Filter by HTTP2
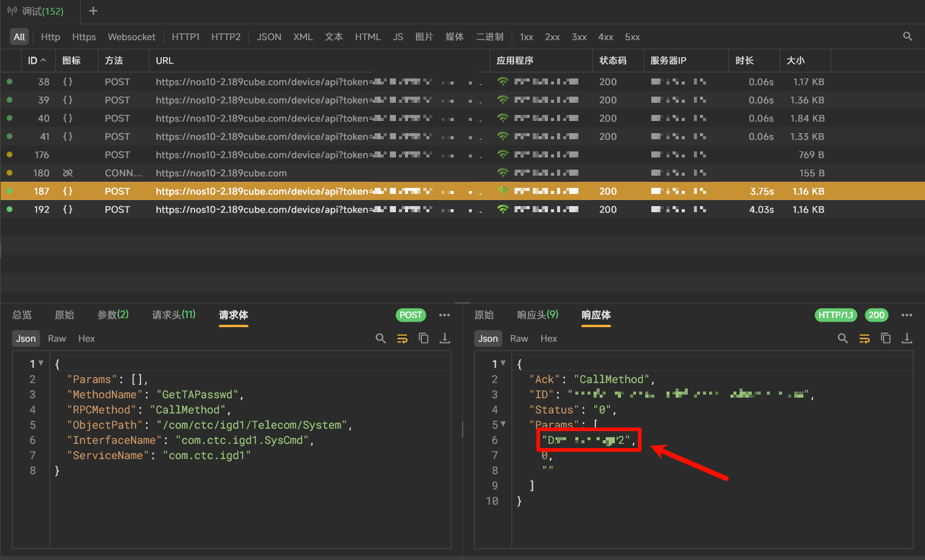Viewport: 925px width, 560px height. point(226,36)
